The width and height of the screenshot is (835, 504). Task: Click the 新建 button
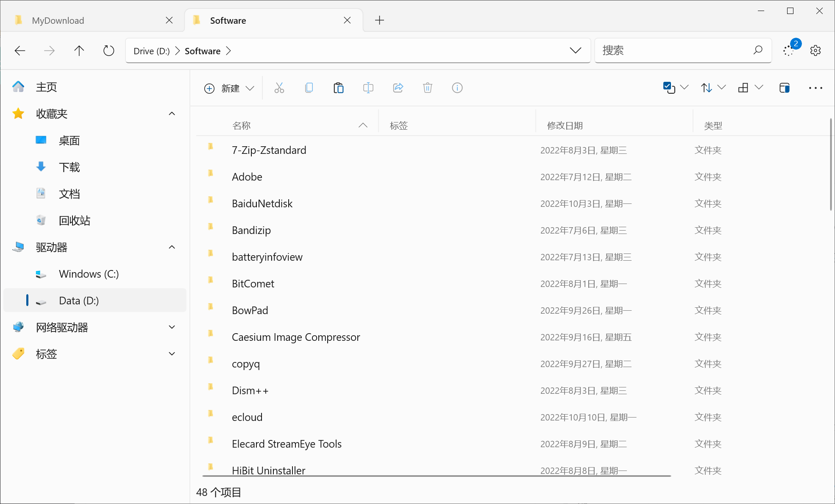(x=229, y=88)
